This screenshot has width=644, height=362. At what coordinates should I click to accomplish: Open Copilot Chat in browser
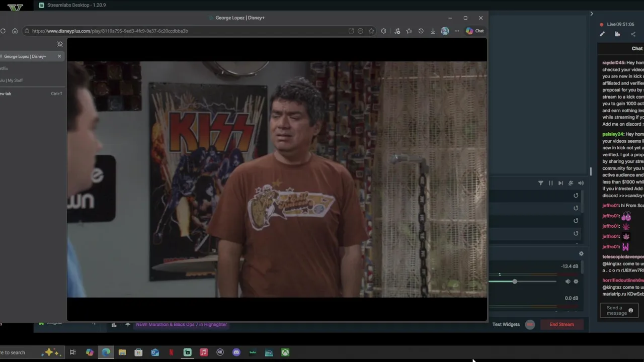click(474, 31)
